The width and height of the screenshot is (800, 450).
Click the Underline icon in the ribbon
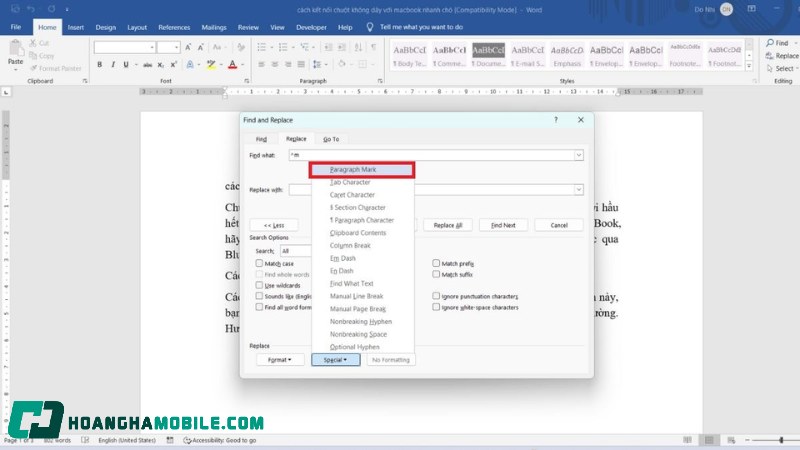click(126, 64)
